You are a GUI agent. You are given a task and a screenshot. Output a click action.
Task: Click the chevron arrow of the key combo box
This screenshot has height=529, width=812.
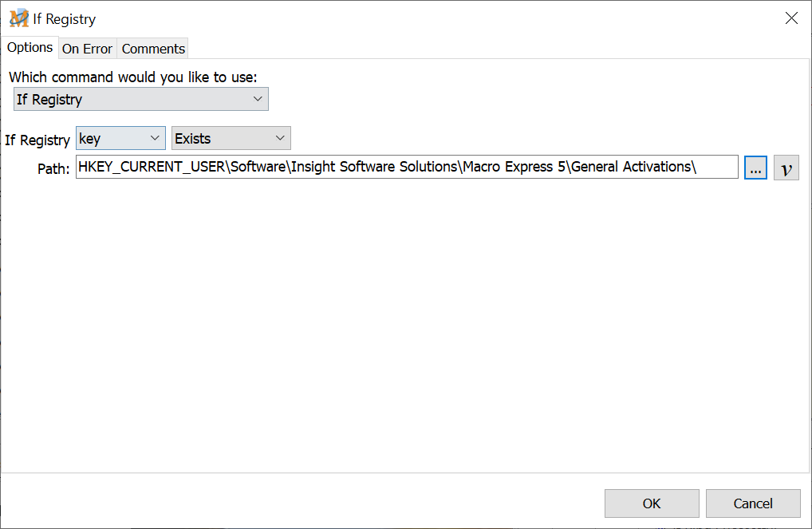155,139
